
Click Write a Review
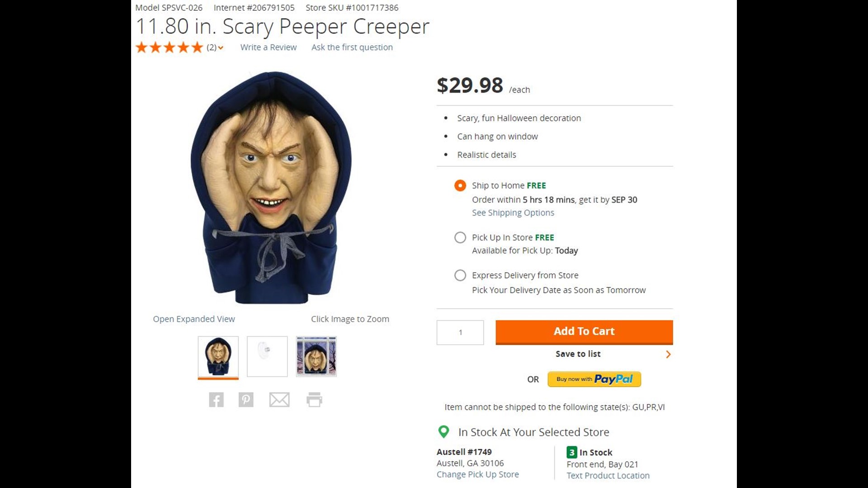(x=268, y=47)
